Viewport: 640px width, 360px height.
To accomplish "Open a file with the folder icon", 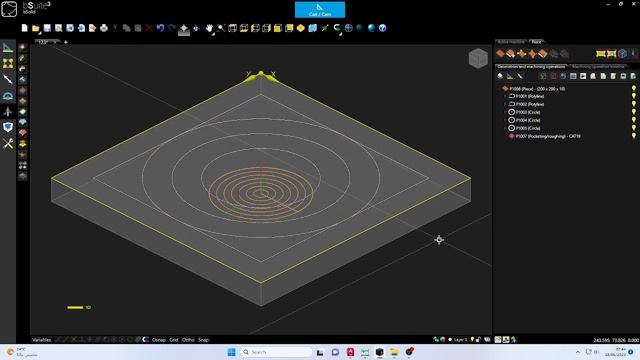I will coord(36,28).
